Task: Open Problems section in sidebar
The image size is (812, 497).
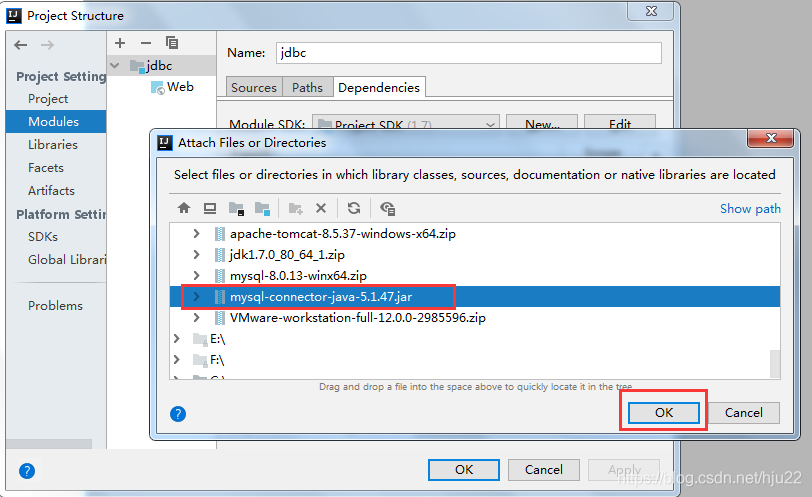Action: coord(55,306)
